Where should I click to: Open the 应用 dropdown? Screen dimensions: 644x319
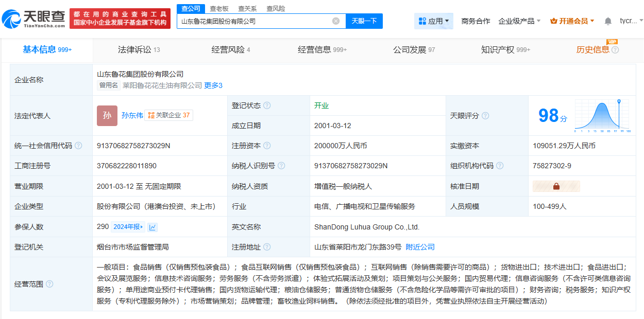(434, 21)
